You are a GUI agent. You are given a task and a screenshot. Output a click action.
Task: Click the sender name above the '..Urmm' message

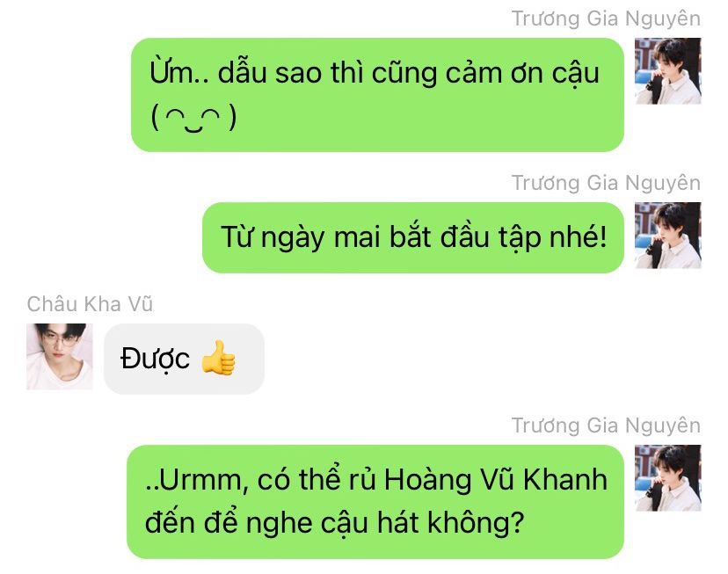[x=606, y=425]
